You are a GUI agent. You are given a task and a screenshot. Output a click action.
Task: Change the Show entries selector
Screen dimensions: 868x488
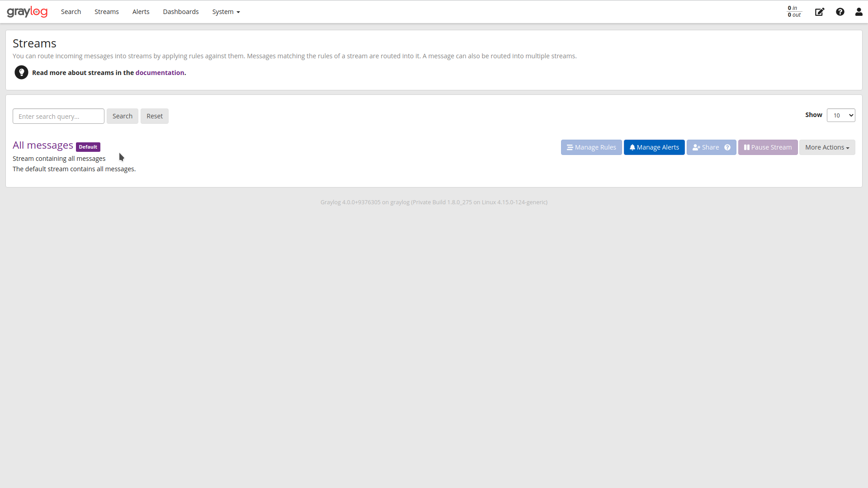coord(841,115)
